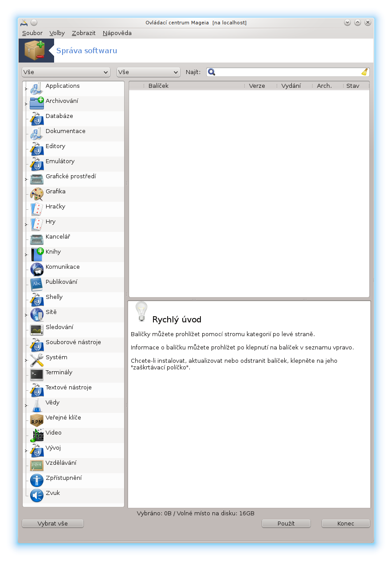Open the first Vše package-type dropdown

click(x=66, y=72)
